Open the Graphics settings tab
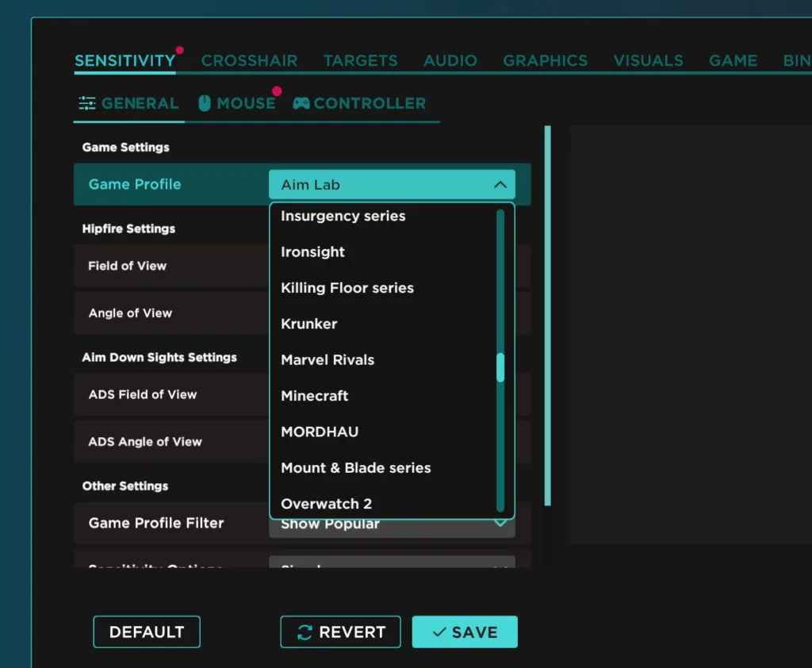Screen dimensions: 812x668 coord(546,60)
